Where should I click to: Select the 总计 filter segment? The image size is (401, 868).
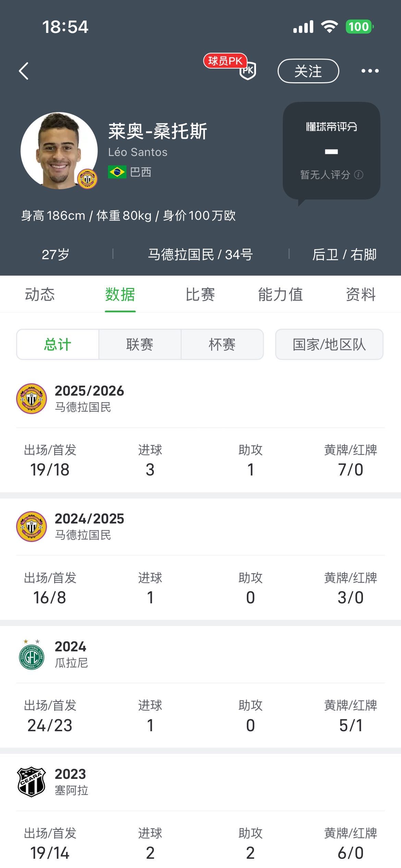58,344
